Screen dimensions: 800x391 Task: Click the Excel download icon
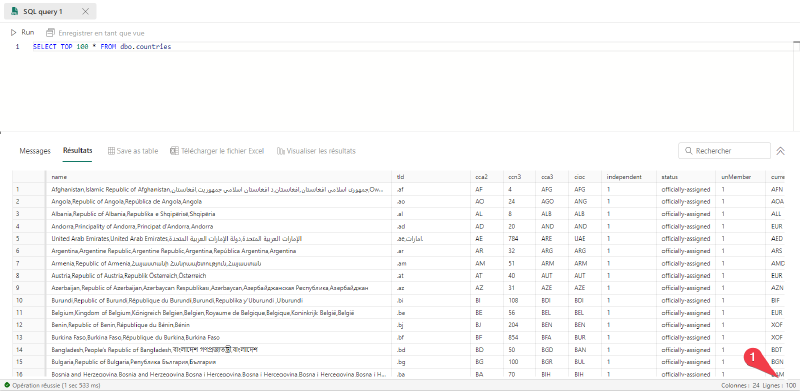coord(174,151)
